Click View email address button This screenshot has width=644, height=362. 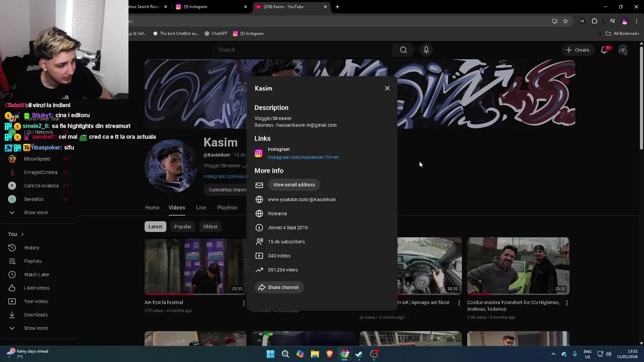click(294, 185)
